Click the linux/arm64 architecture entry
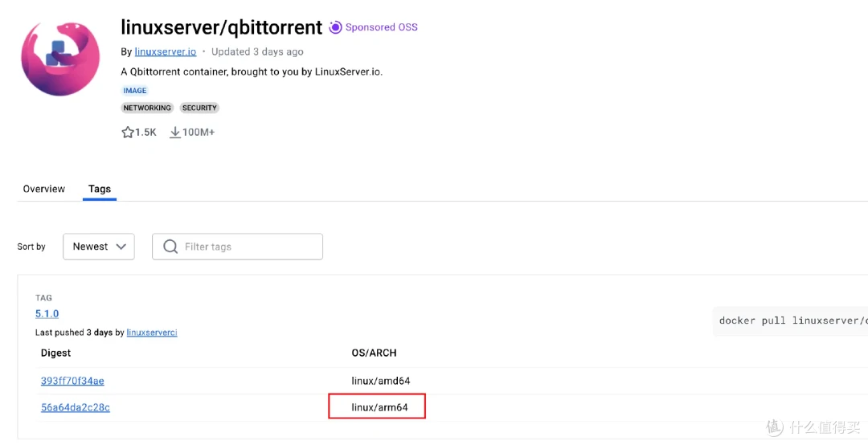Screen dimensions: 868x445 (379, 407)
